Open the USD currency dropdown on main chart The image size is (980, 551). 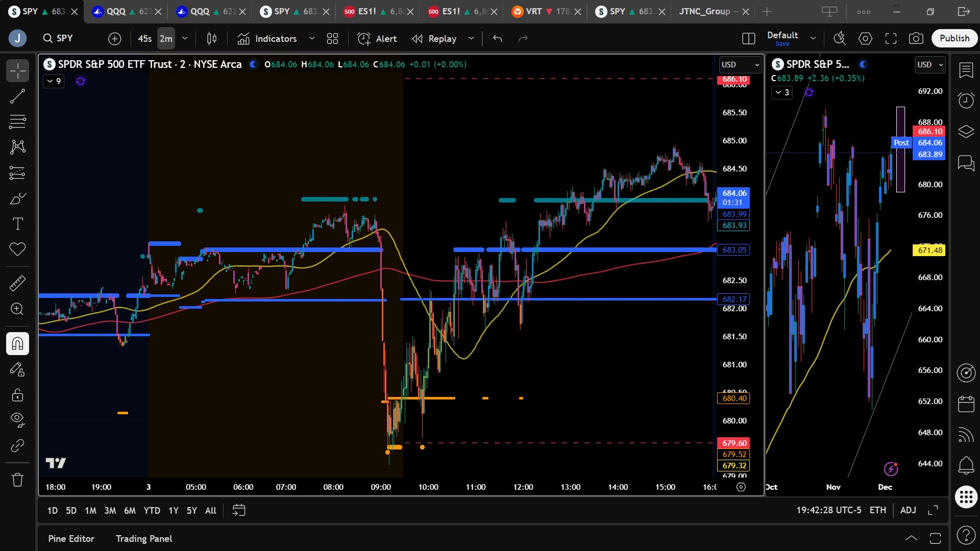pyautogui.click(x=740, y=65)
